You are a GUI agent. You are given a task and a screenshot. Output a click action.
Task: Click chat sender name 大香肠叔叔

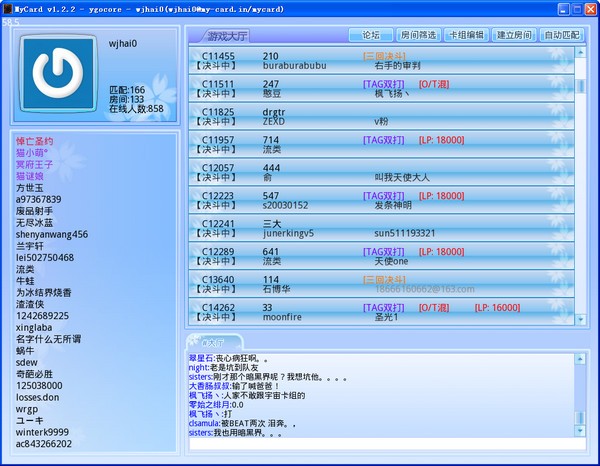coord(209,386)
